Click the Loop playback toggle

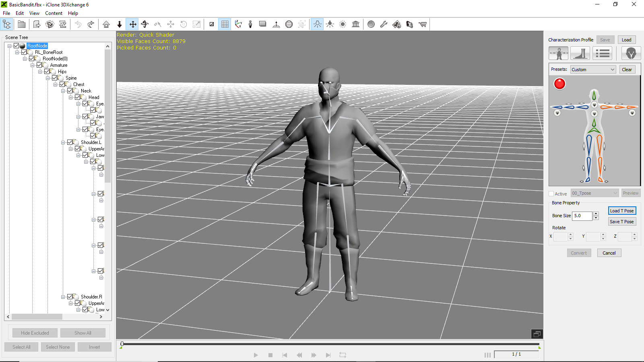343,355
